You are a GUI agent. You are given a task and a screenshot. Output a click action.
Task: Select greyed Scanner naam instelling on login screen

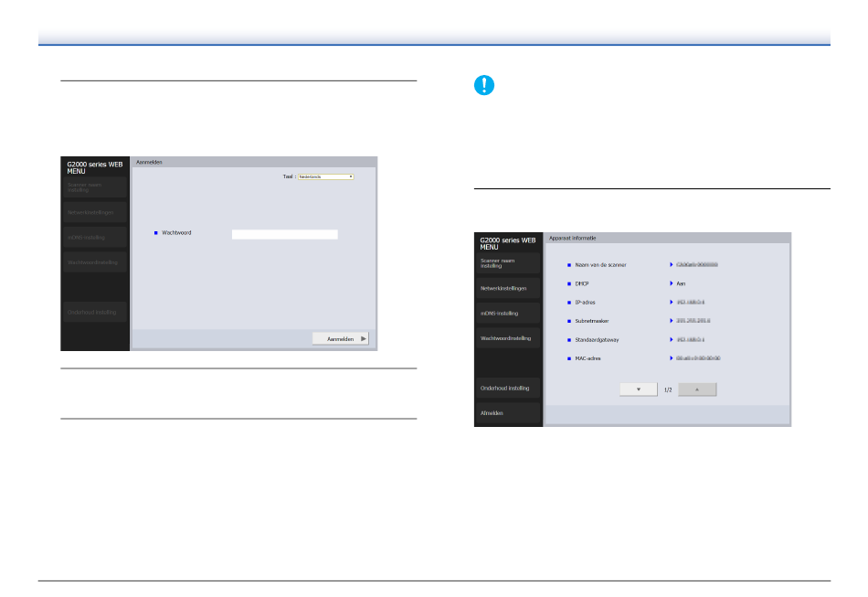[95, 187]
